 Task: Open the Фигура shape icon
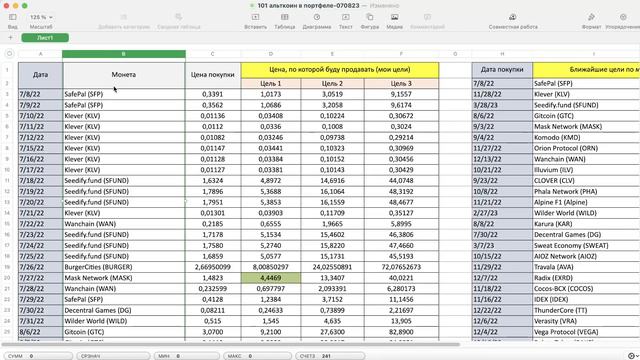coord(369,17)
